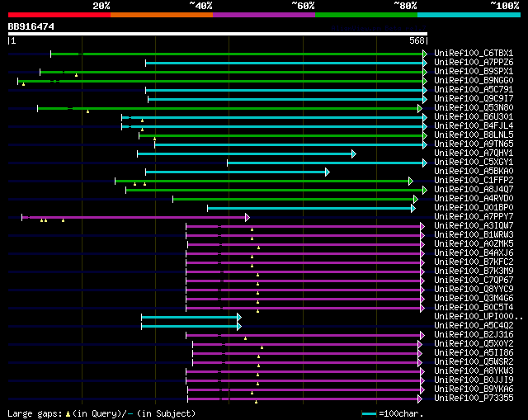Click the green alignment bar for C6TBX1
The width and height of the screenshot is (528, 420).
click(238, 54)
